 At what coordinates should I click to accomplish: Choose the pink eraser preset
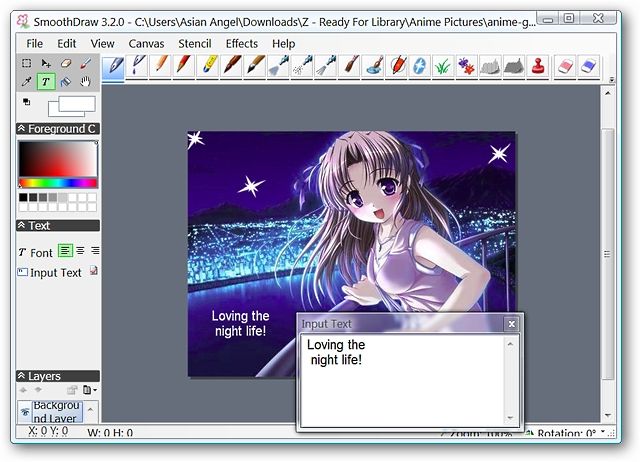[x=565, y=67]
